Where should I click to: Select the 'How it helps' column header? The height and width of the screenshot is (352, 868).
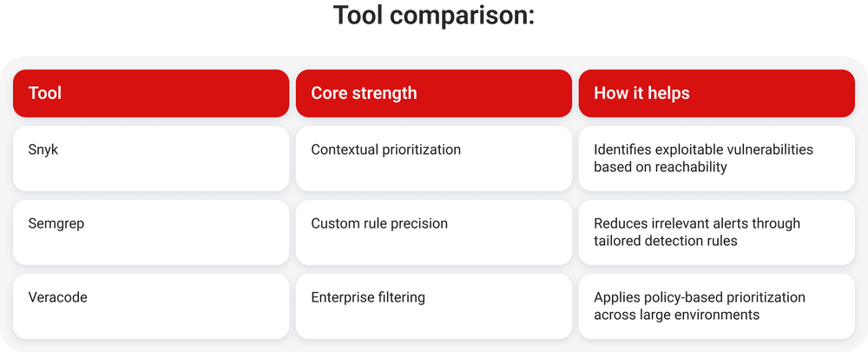717,93
